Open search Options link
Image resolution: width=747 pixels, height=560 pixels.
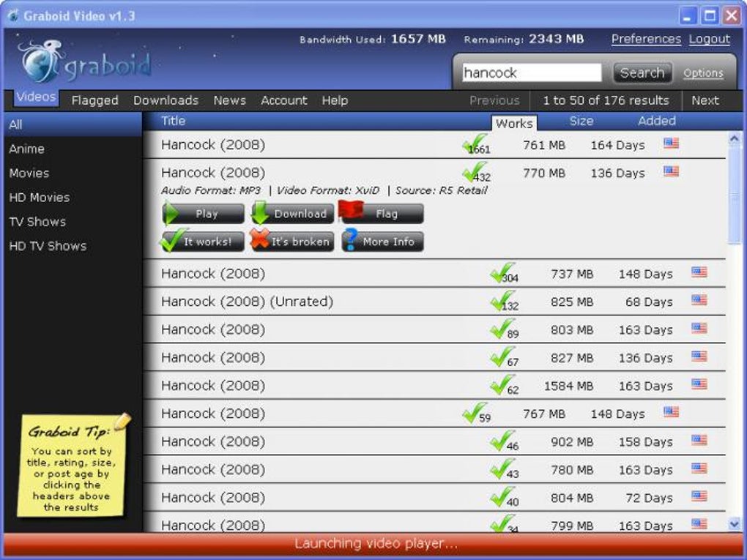[x=703, y=73]
